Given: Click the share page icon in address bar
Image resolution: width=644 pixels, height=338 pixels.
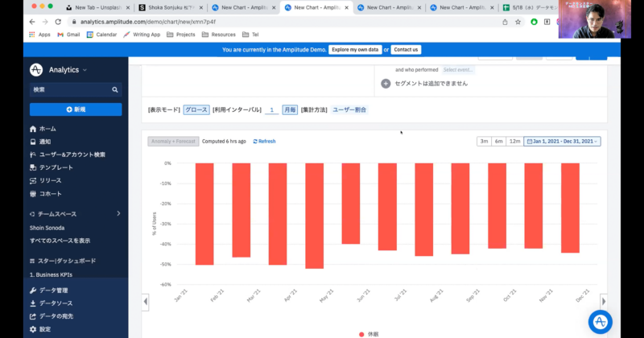Looking at the screenshot, I should point(505,22).
